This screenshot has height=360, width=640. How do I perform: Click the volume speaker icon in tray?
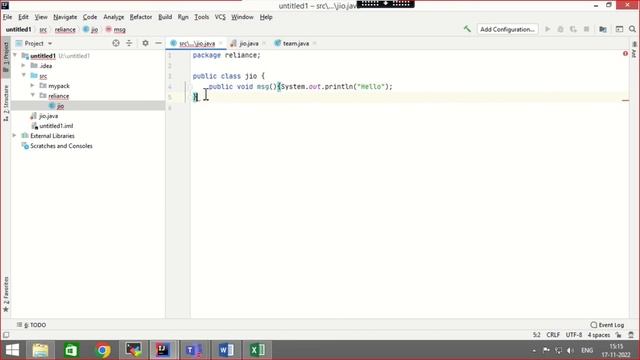[x=571, y=350]
